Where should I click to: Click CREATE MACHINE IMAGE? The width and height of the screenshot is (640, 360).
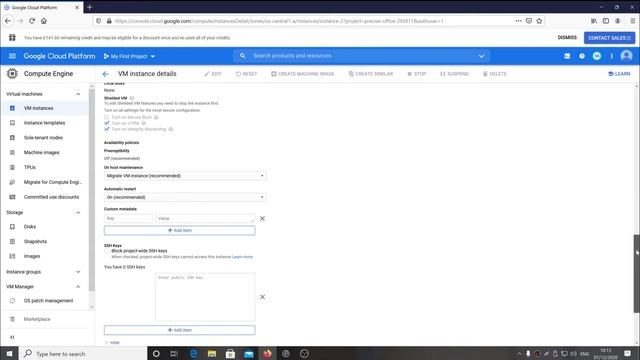pos(303,74)
